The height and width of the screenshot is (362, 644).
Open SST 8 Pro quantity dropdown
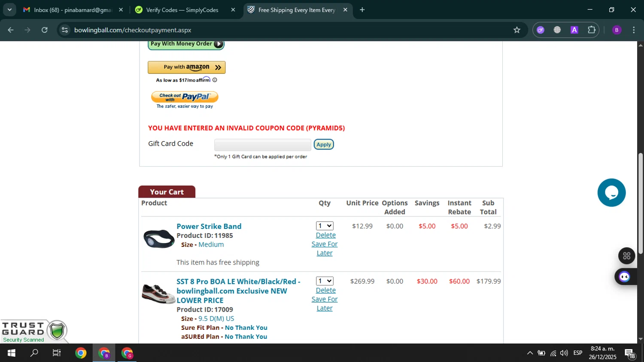click(x=325, y=281)
